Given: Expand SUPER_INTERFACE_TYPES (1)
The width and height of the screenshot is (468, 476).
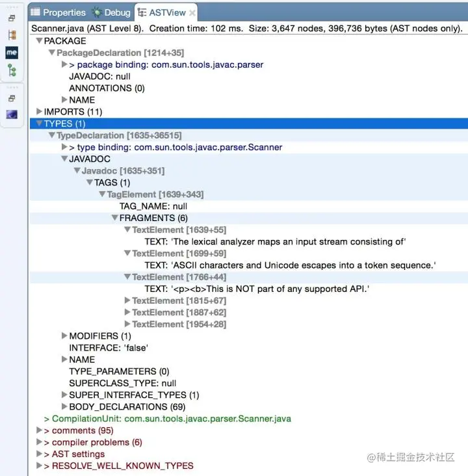Looking at the screenshot, I should pos(64,394).
